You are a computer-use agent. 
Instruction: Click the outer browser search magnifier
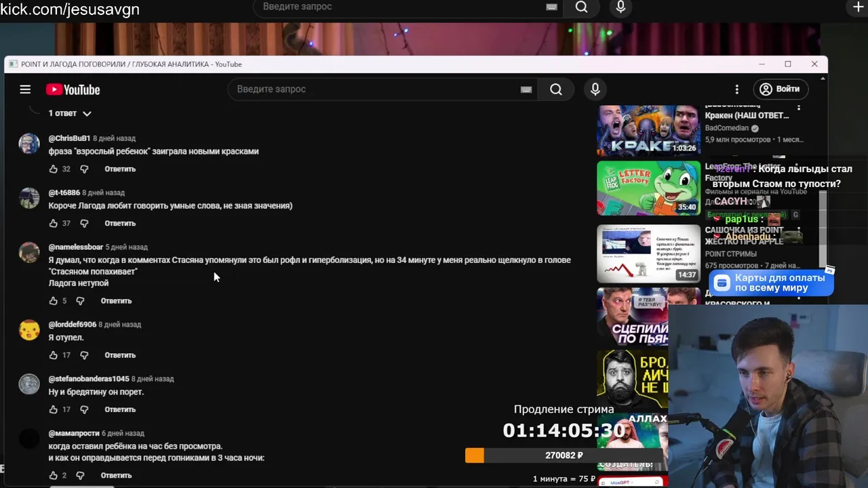[582, 7]
